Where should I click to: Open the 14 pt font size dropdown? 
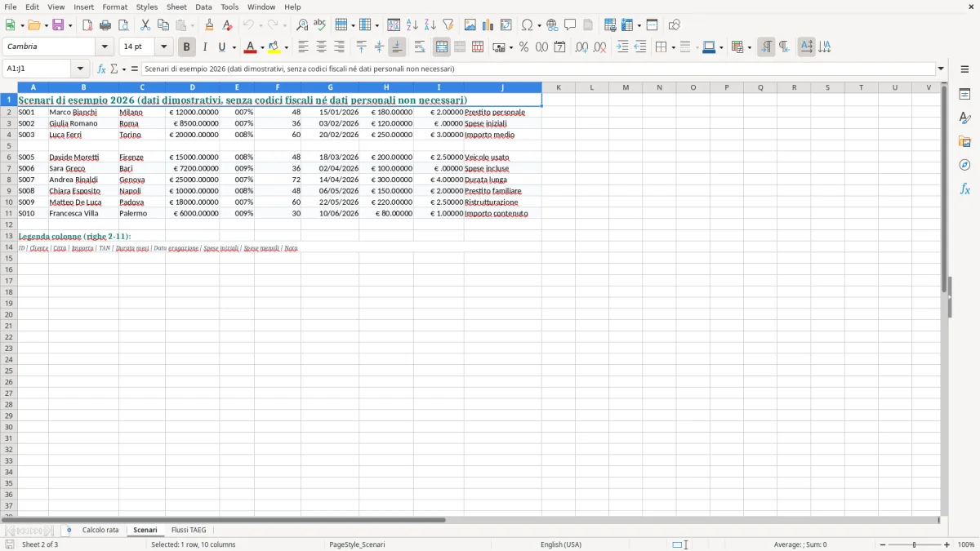[x=163, y=47]
